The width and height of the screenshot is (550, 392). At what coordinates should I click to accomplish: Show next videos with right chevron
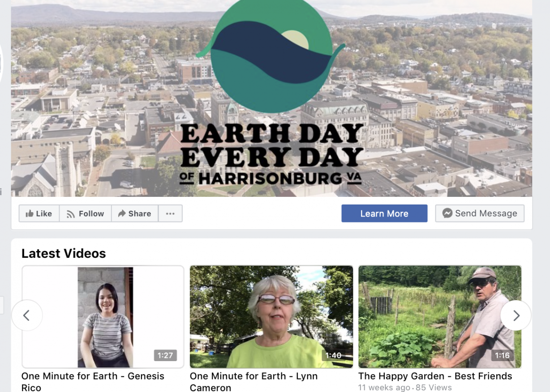coord(516,315)
